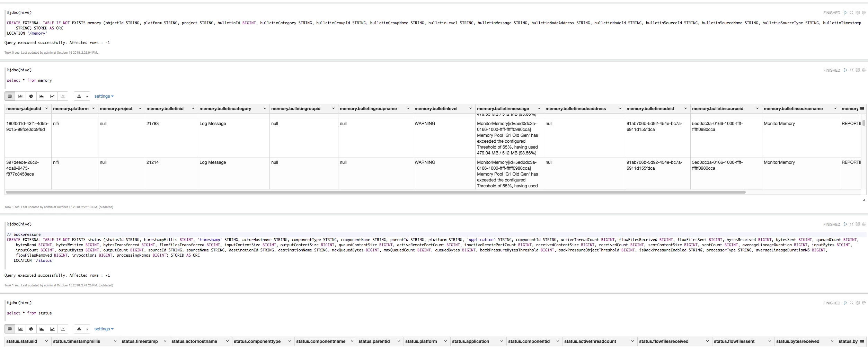Open status.componenttype column menu arrow
The image size is (868, 347).
point(290,341)
